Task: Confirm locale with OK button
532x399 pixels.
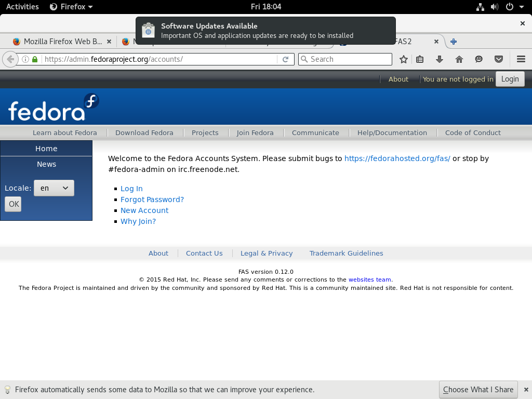Action: click(x=13, y=204)
